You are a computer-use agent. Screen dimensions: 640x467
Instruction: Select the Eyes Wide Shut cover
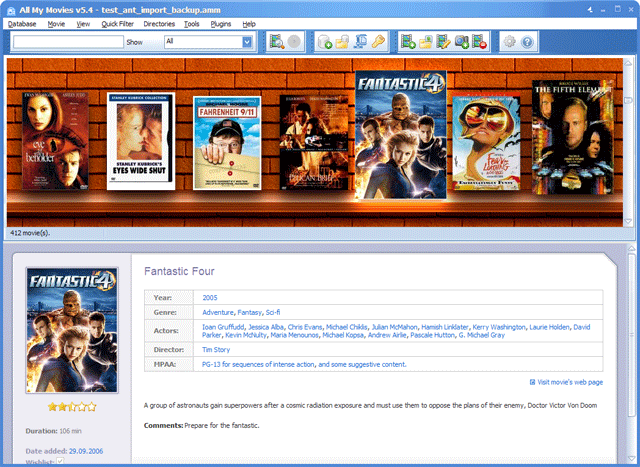point(141,141)
